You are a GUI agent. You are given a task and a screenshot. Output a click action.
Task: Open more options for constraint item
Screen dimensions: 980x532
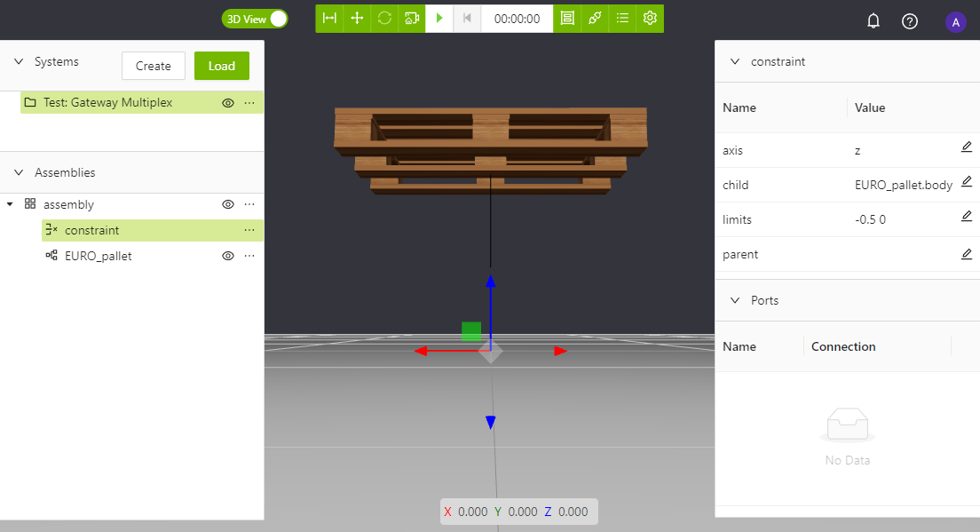(x=249, y=230)
